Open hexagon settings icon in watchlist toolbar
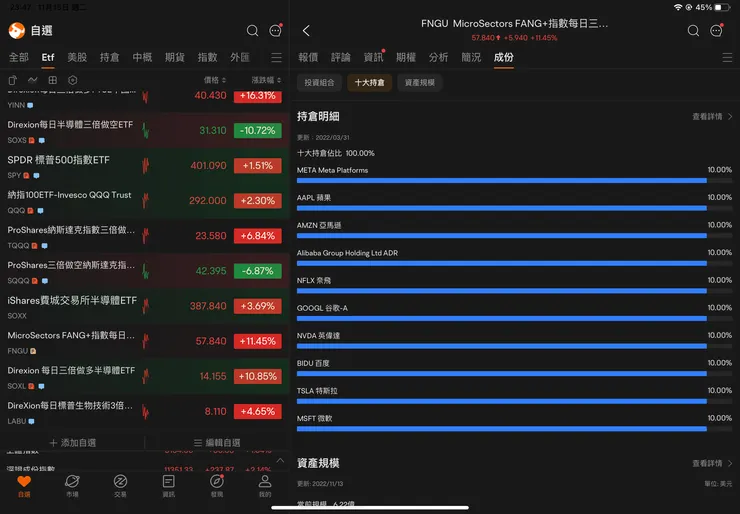The width and height of the screenshot is (740, 514). (x=73, y=80)
